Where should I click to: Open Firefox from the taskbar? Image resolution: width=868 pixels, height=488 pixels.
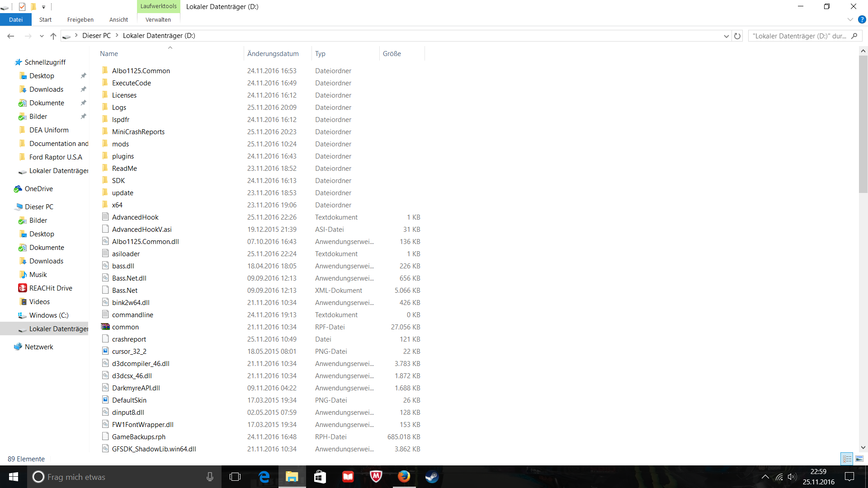tap(404, 477)
